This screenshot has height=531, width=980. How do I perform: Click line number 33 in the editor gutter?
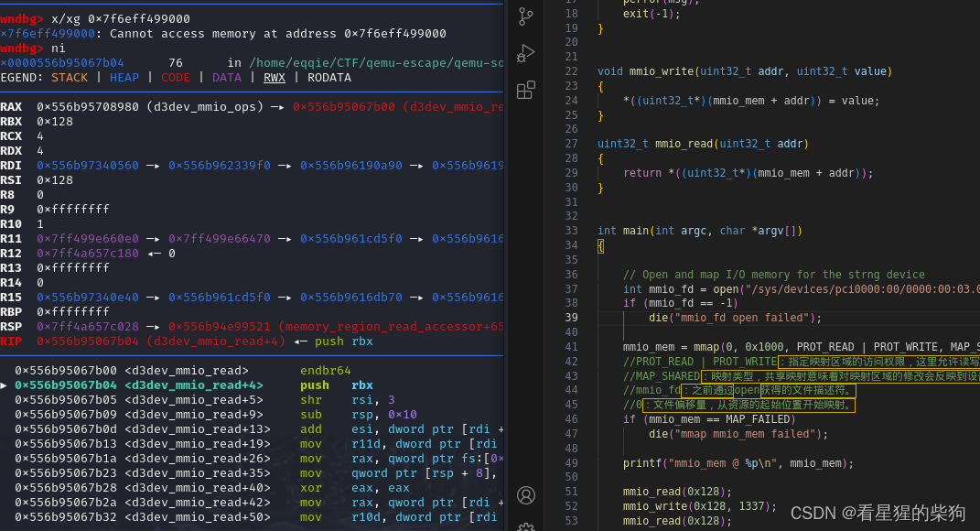(x=571, y=231)
